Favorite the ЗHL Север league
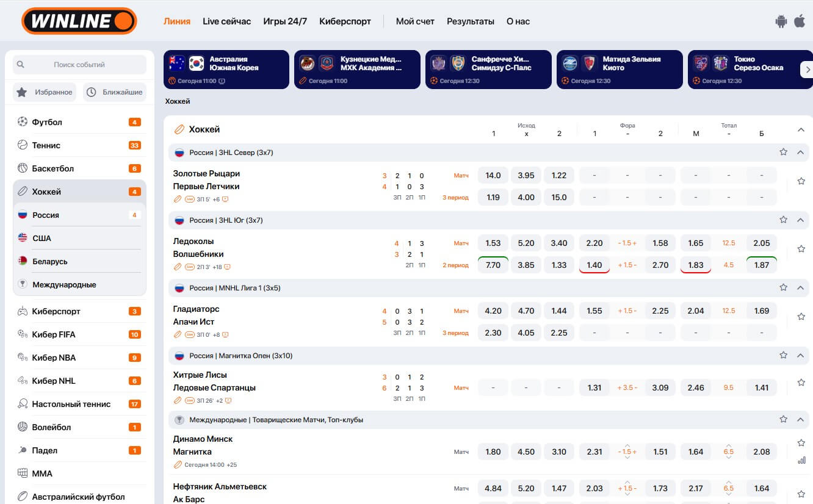 coord(784,152)
